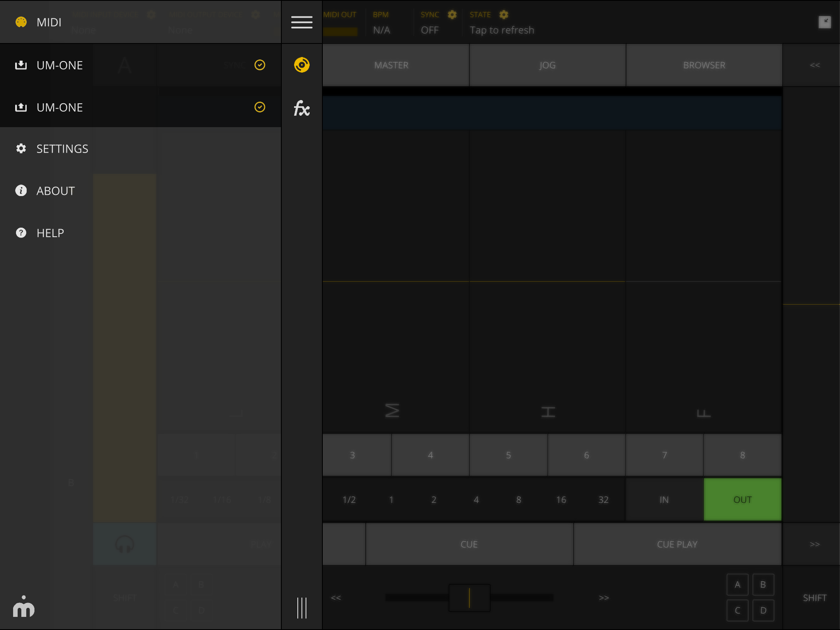Drag the playhead position slider

pyautogui.click(x=470, y=597)
